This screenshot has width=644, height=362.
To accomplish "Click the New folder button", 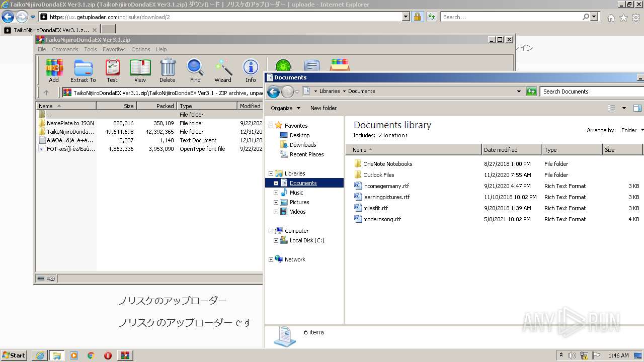I will tap(324, 108).
